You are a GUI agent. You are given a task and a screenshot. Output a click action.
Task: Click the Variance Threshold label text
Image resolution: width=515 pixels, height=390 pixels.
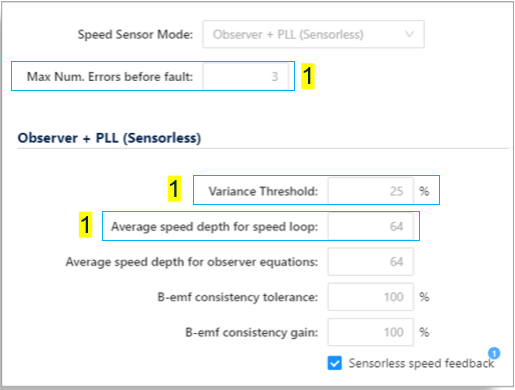[x=263, y=191]
